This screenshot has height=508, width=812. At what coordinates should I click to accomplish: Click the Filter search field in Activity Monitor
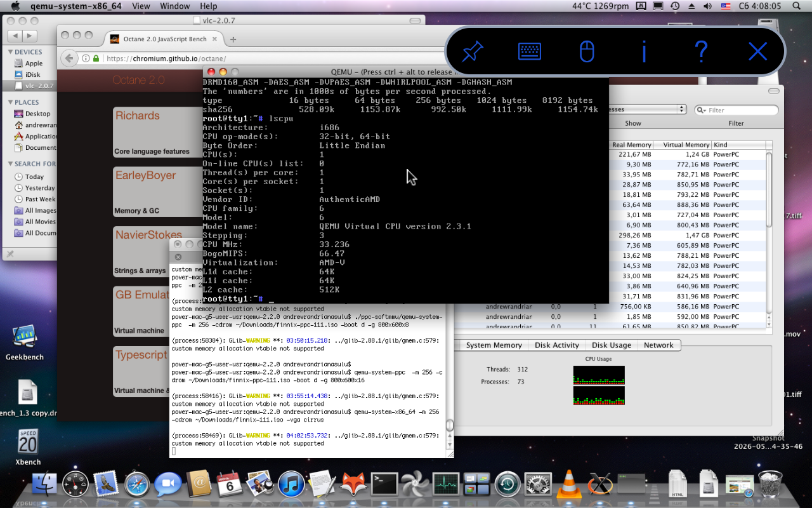tap(737, 110)
